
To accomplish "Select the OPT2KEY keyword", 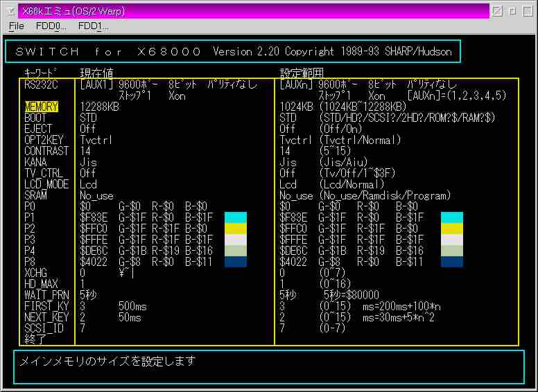I will tap(44, 140).
